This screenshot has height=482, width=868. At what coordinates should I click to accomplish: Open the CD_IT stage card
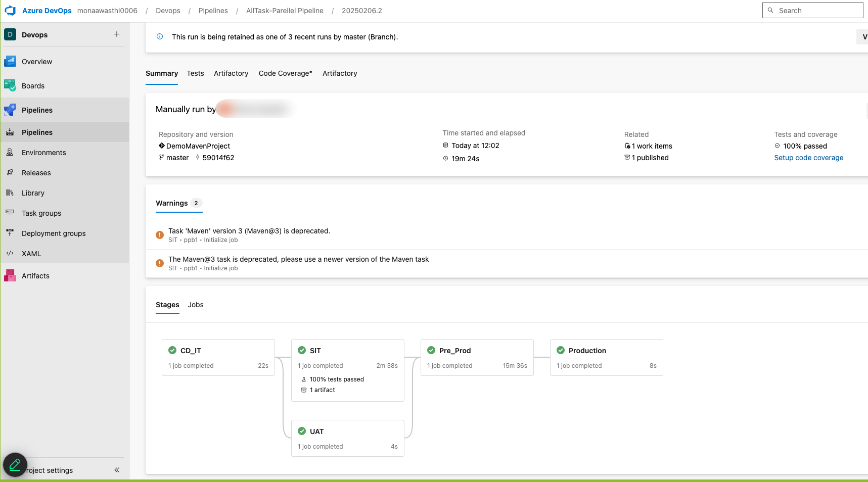click(218, 357)
